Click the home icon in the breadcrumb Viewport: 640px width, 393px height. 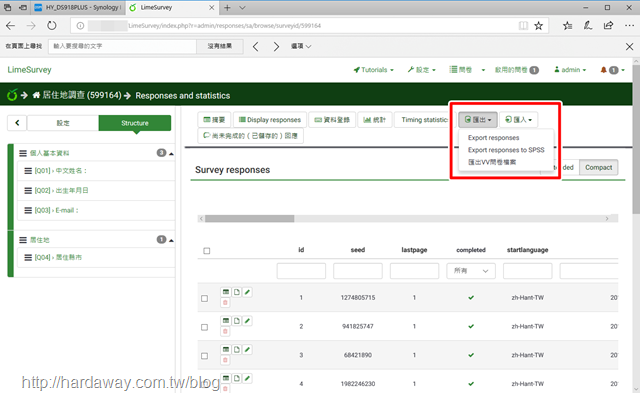click(36, 95)
